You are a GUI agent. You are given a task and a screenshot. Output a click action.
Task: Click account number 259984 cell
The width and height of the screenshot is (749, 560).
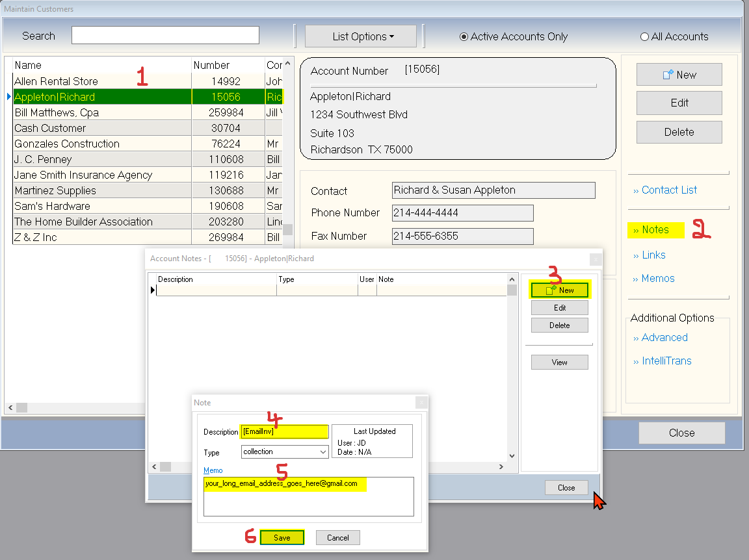coord(228,112)
